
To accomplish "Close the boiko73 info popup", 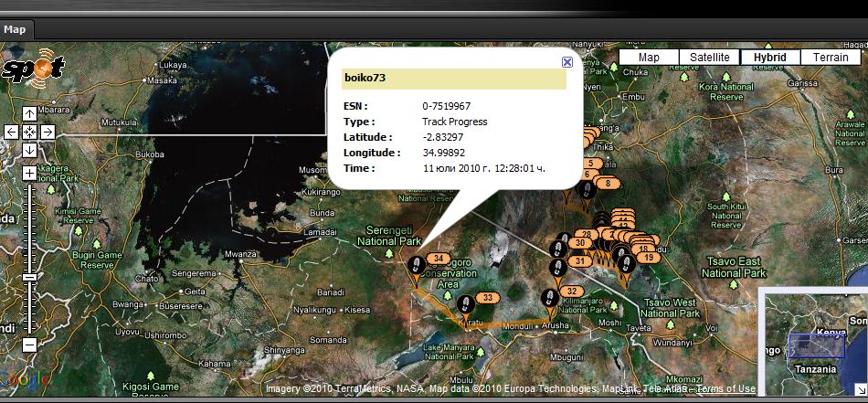I will point(566,62).
